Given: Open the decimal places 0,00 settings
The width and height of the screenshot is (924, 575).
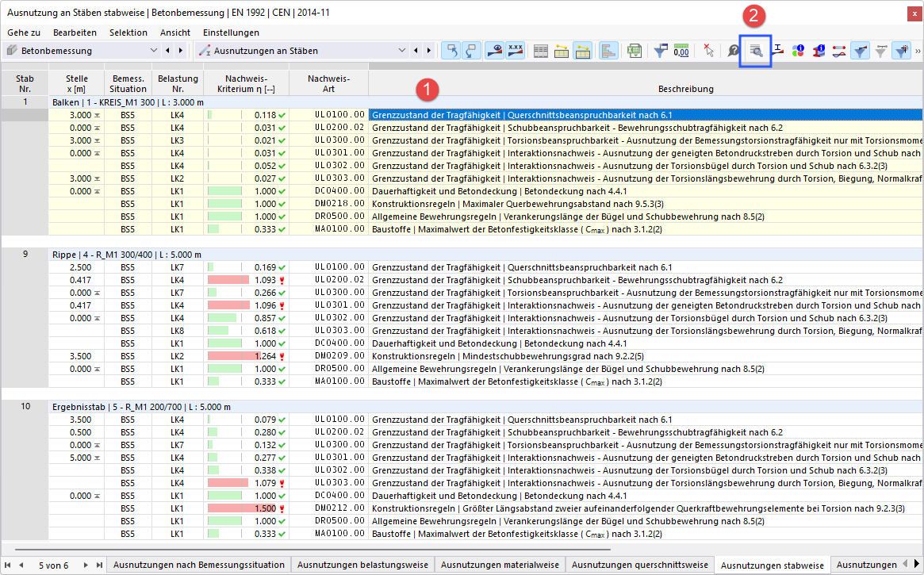Looking at the screenshot, I should 681,52.
